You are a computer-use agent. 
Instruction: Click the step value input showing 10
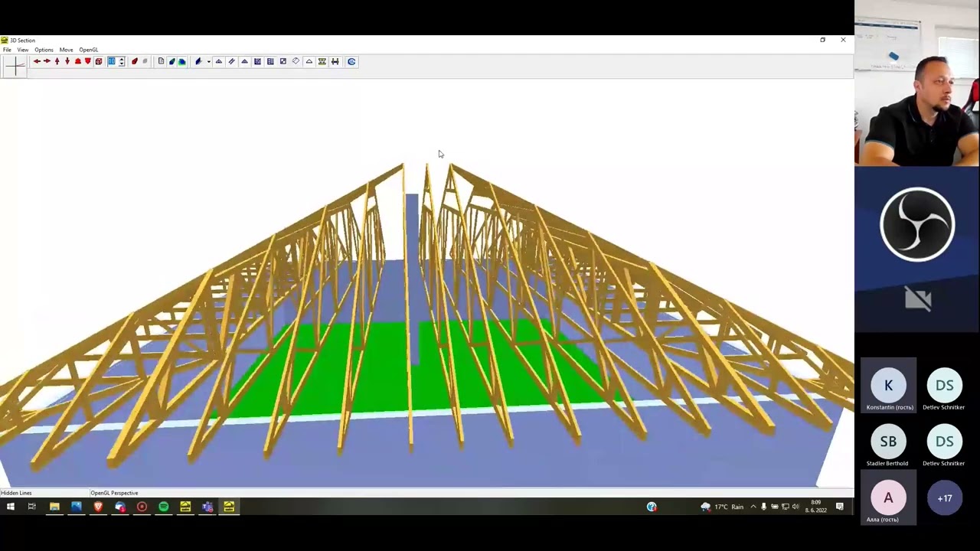click(x=112, y=61)
